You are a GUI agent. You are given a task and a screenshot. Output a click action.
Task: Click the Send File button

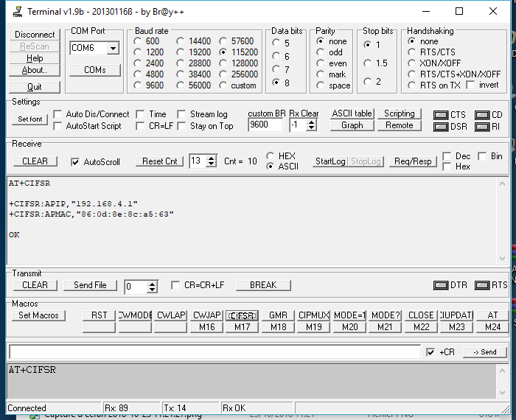[x=90, y=285]
